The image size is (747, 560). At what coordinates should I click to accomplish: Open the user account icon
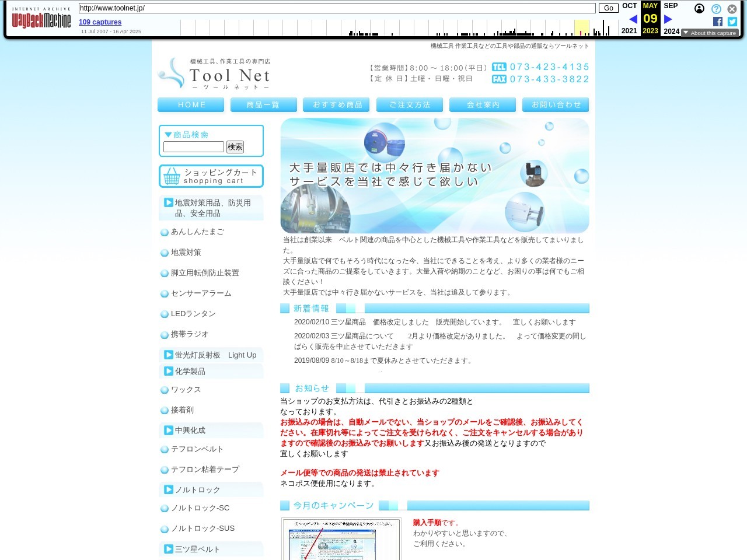(699, 9)
